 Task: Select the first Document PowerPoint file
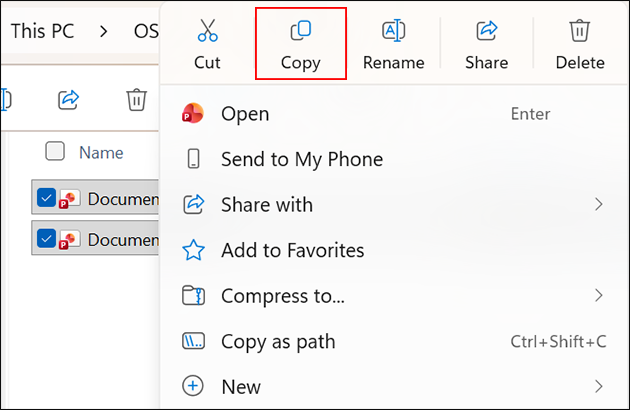[122, 198]
